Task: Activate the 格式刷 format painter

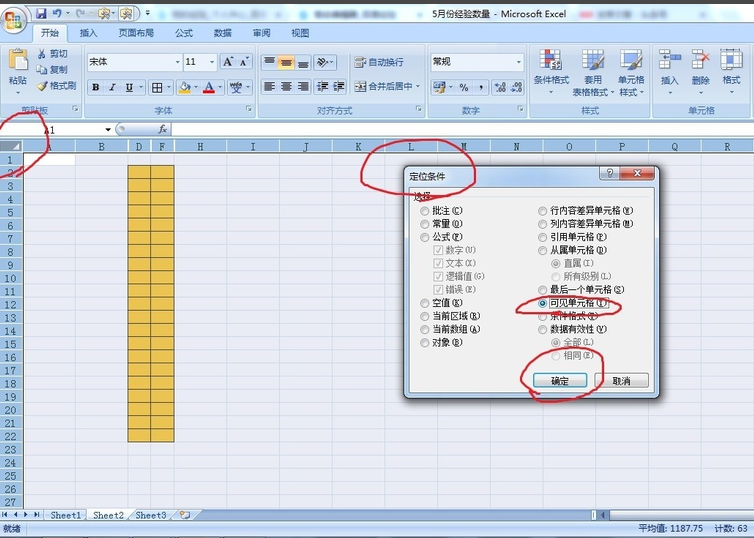Action: click(x=57, y=86)
